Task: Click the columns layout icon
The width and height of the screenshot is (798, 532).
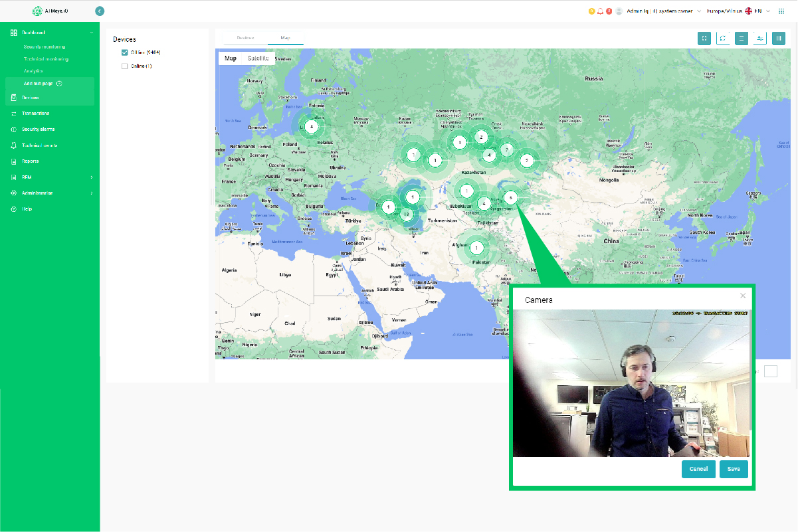Action: coord(779,39)
